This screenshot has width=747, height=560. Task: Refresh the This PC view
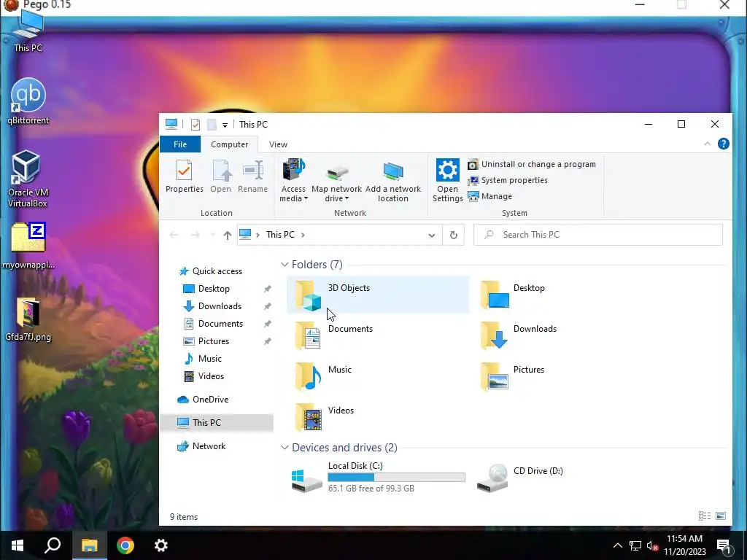pyautogui.click(x=454, y=235)
